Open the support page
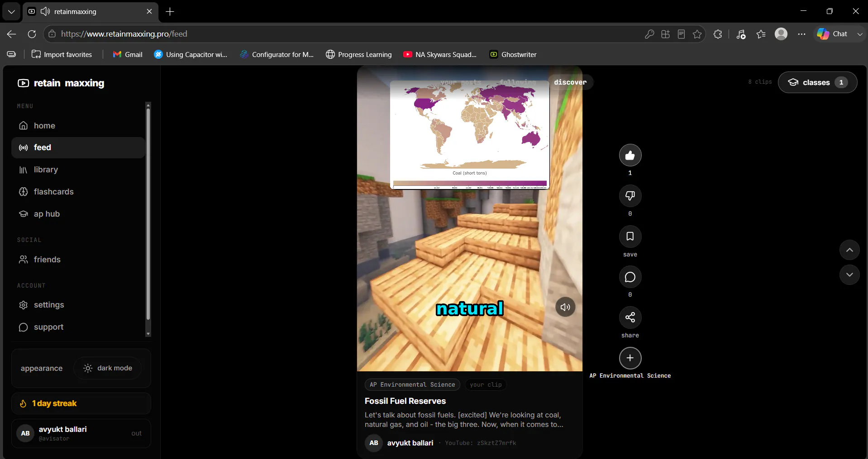This screenshot has height=459, width=868. (78, 327)
